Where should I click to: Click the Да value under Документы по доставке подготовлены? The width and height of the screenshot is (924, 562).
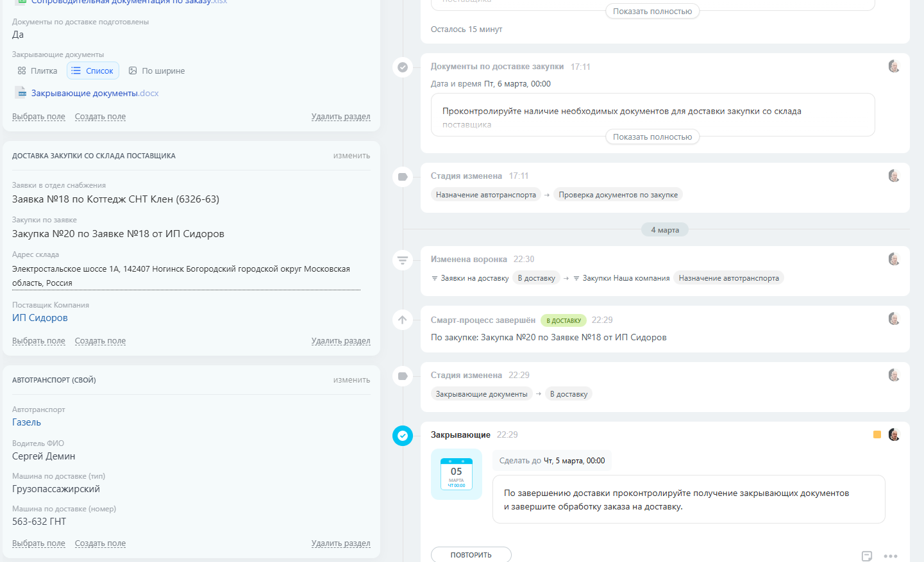point(18,35)
